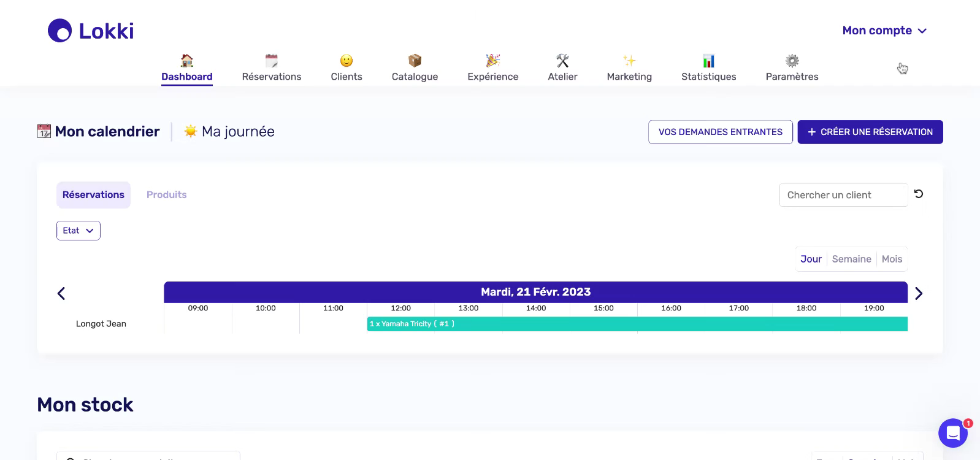
Task: Click the Catalogue box icon
Action: click(415, 61)
